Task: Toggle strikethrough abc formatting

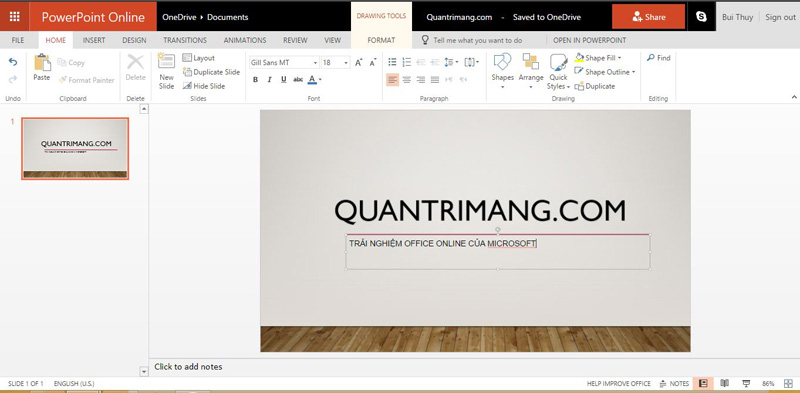Action: [298, 80]
